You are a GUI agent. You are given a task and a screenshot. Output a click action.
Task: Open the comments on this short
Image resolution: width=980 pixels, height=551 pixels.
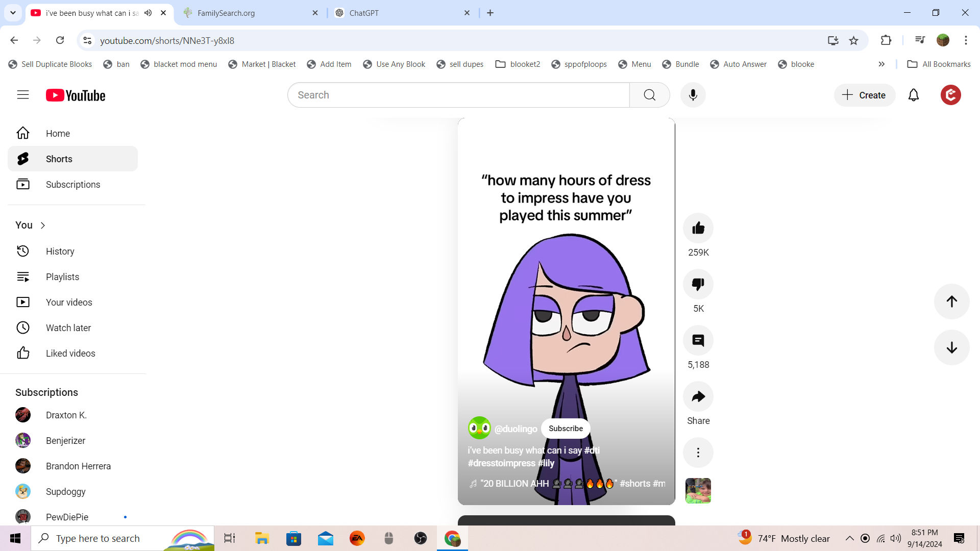(x=698, y=340)
